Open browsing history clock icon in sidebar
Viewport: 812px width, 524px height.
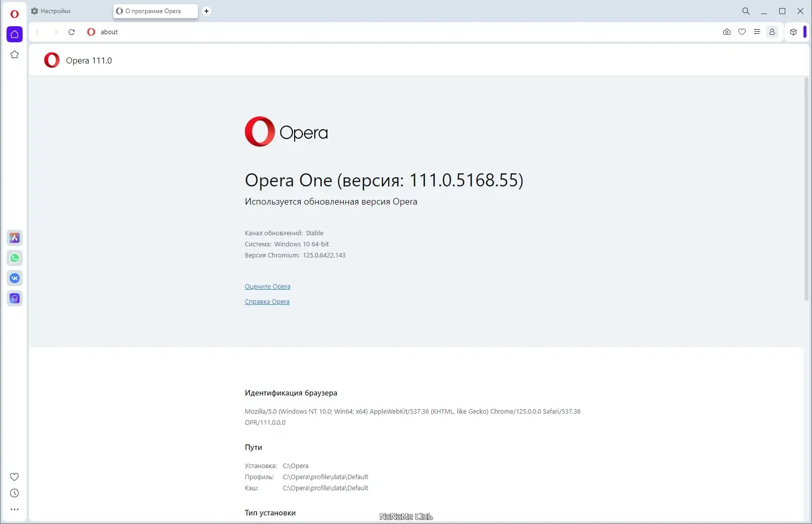pyautogui.click(x=15, y=493)
